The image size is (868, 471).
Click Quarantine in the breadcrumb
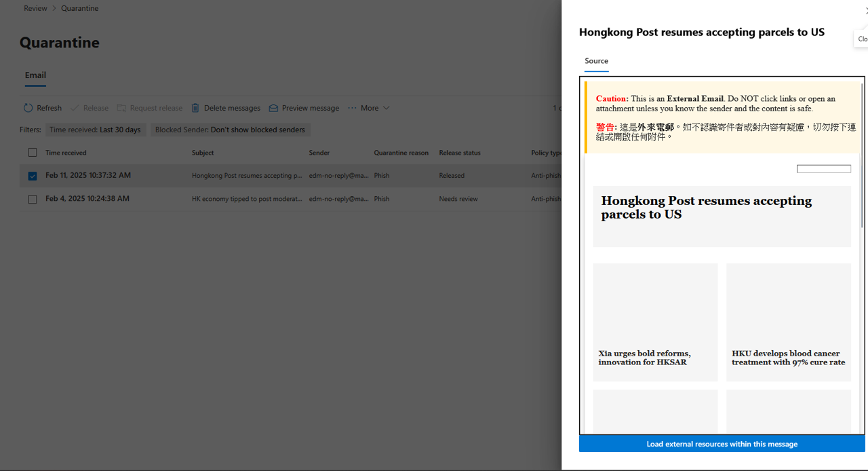(x=79, y=8)
